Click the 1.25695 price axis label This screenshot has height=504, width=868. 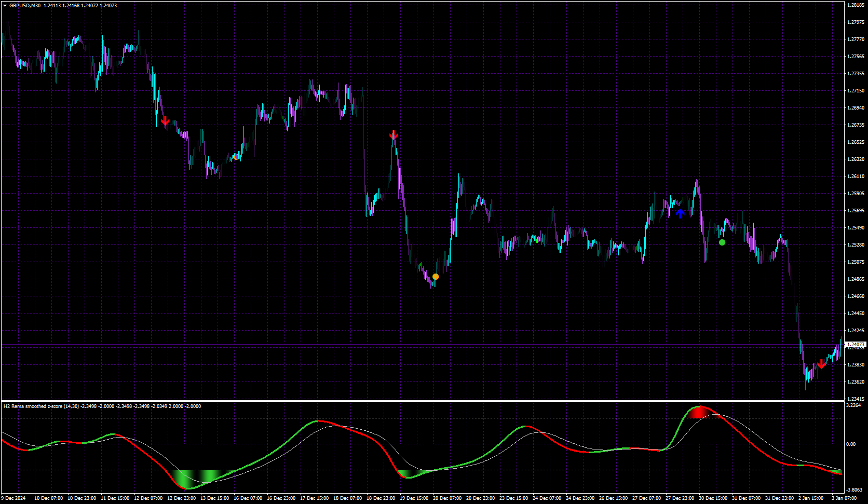(856, 211)
